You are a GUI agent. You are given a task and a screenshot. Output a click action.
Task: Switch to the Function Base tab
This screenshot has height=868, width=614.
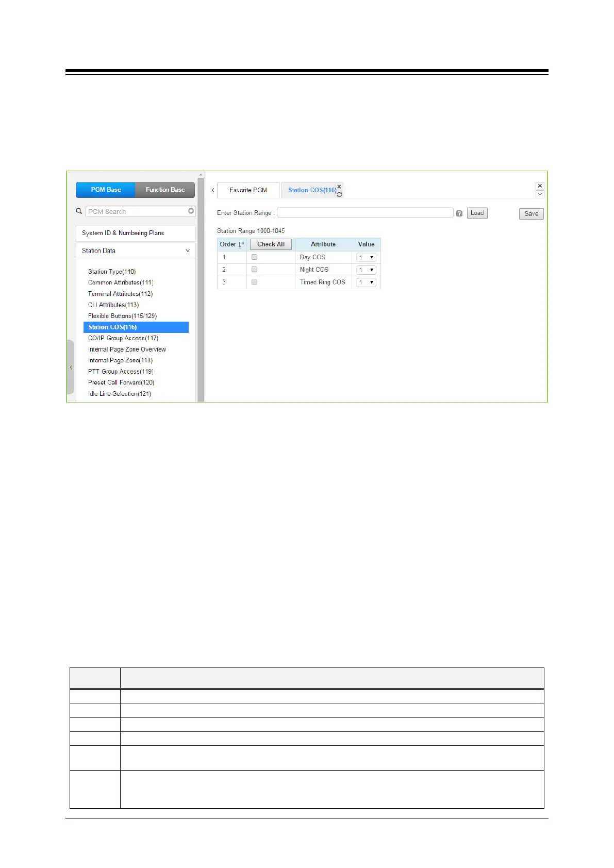click(x=165, y=190)
